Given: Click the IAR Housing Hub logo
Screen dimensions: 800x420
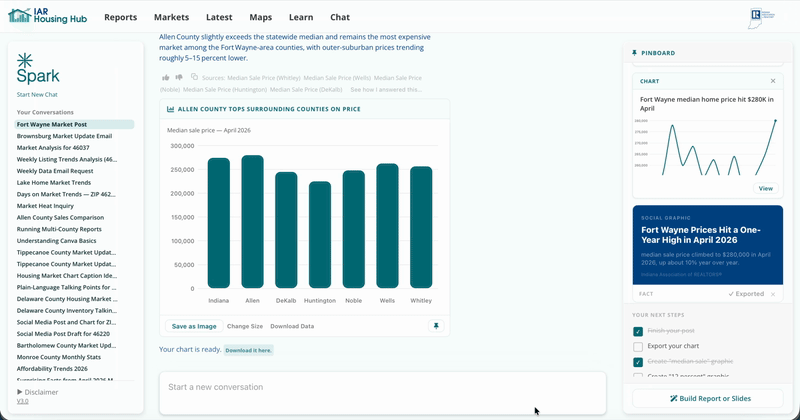Looking at the screenshot, I should point(47,16).
